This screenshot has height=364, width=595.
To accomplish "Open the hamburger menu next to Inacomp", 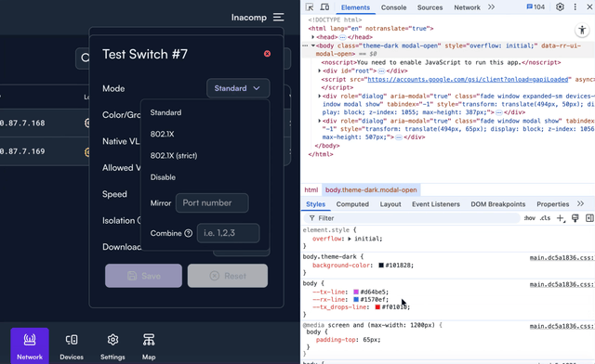I will tap(279, 18).
